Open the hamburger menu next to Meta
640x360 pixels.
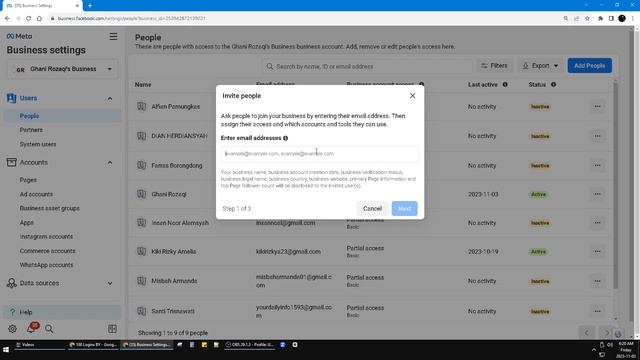113,36
